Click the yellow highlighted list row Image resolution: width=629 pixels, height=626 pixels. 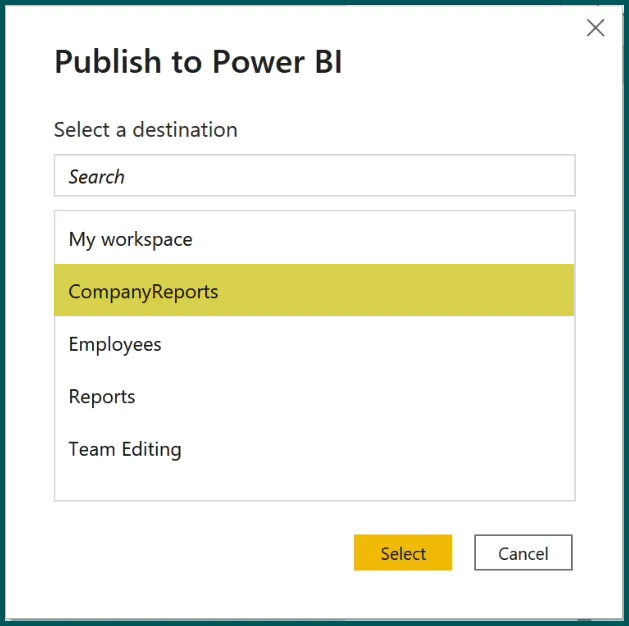[314, 291]
